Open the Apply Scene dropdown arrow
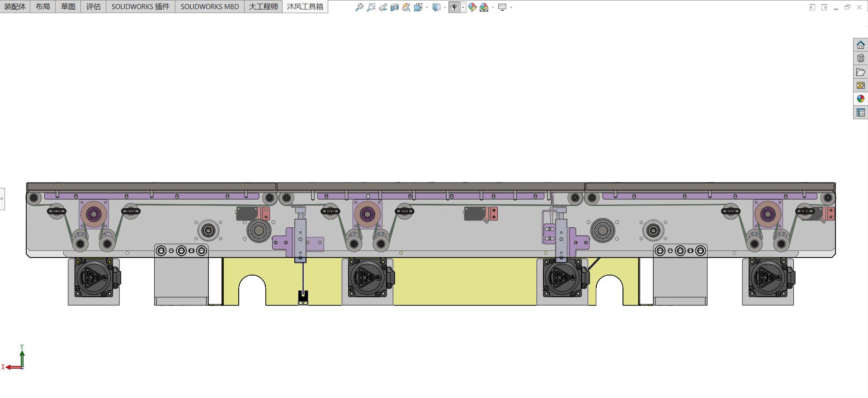Screen dimensions: 868x398 (x=493, y=7)
